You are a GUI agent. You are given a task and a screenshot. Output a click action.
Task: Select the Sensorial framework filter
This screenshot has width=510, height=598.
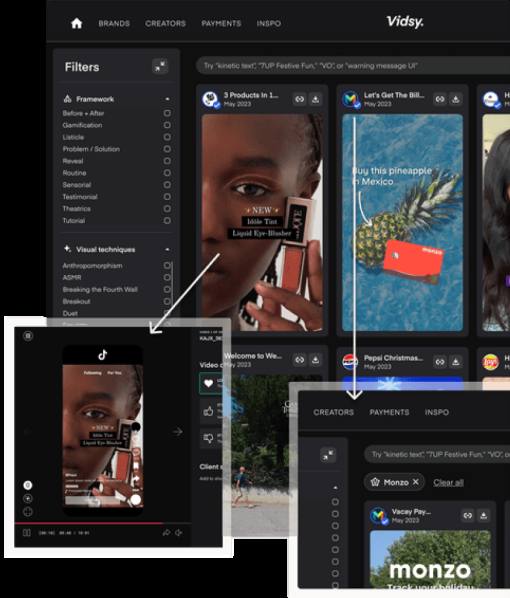pyautogui.click(x=167, y=185)
